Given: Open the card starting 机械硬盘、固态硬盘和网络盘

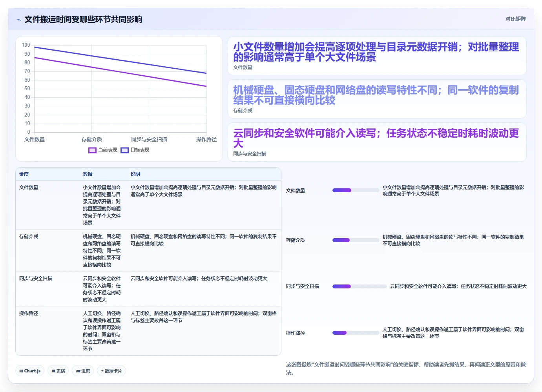Looking at the screenshot, I should [377, 99].
